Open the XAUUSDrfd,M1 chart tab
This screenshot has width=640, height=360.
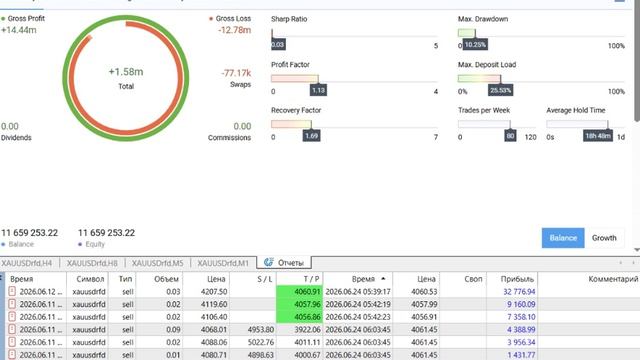[x=223, y=263]
